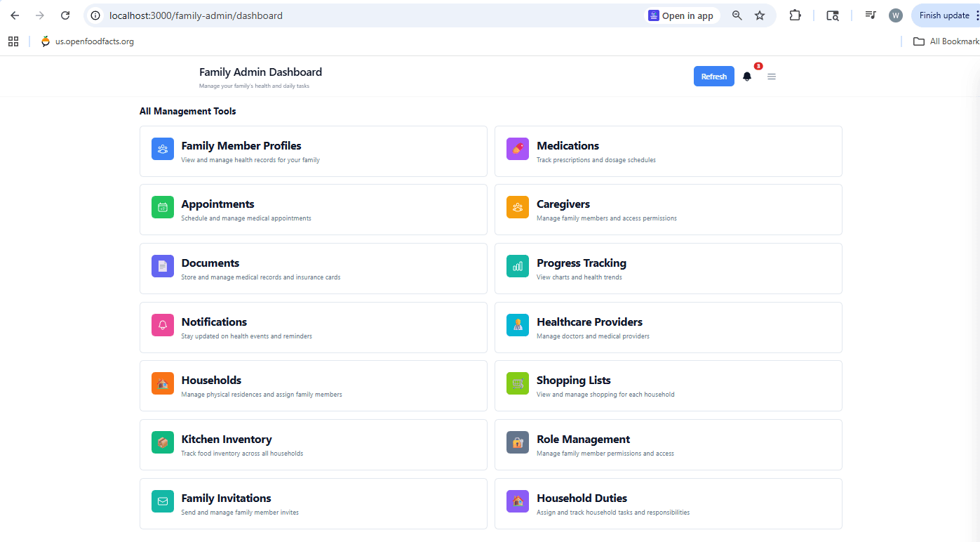Viewport: 980px width, 542px height.
Task: Click the Medications pill icon
Action: tap(517, 149)
